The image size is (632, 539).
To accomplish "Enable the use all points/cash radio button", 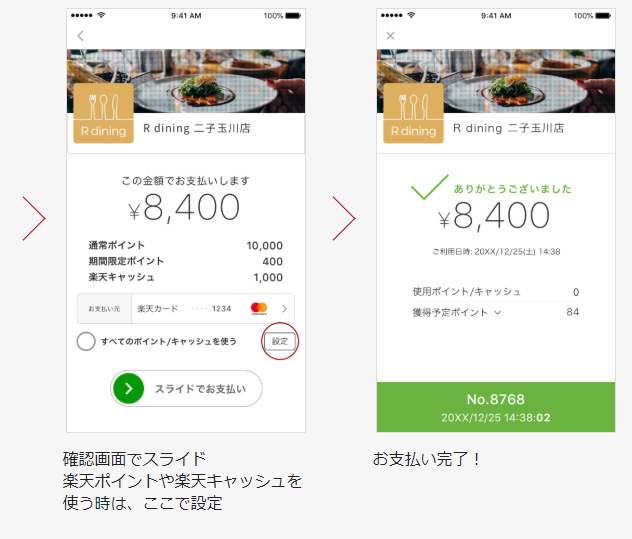I will [x=86, y=341].
